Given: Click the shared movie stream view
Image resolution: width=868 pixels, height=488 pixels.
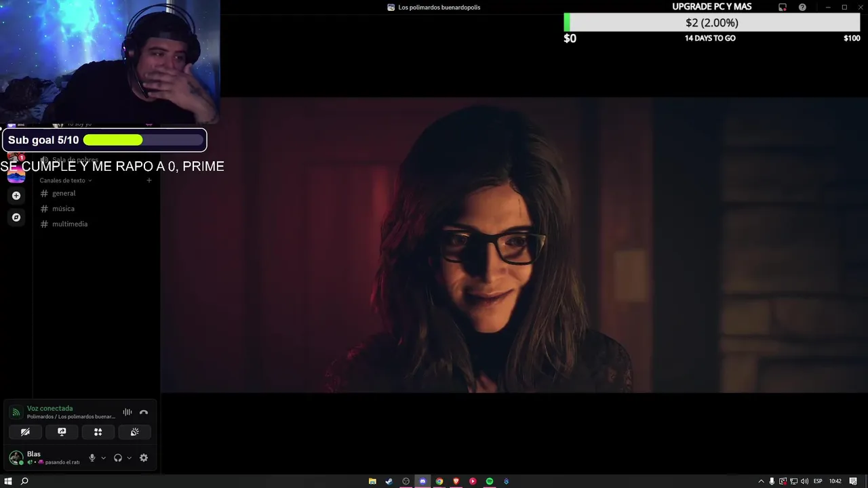Looking at the screenshot, I should point(514,245).
